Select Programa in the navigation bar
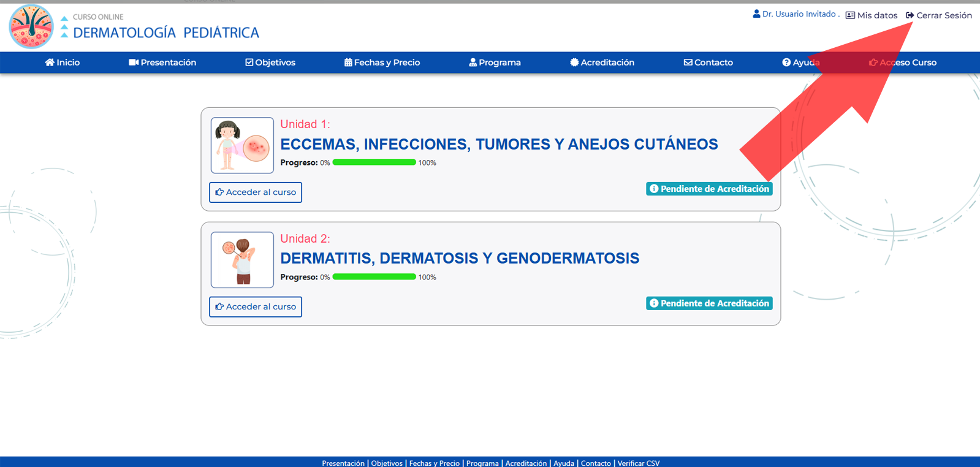 495,63
